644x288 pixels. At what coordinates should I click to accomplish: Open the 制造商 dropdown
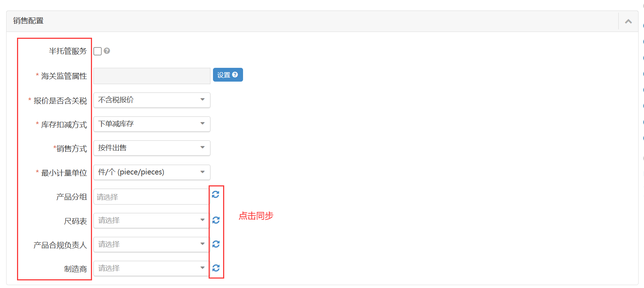[151, 268]
